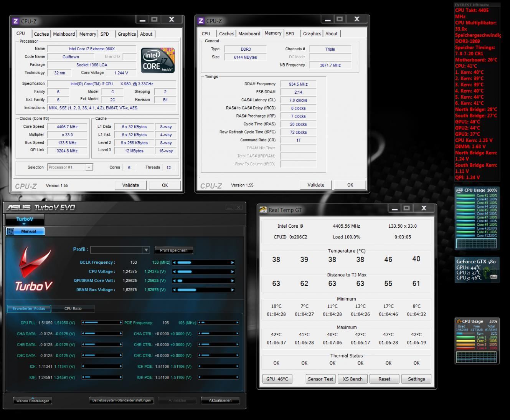Increase BCLK Frequency with its right arrow
Viewport: 510px width, 420px height.
(232, 263)
